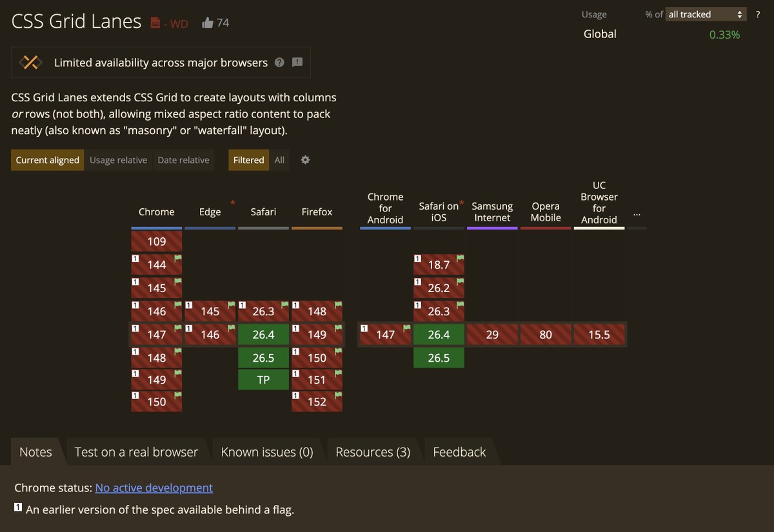Switch to Usage relative view
Screen dimensions: 774x532
[119, 160]
